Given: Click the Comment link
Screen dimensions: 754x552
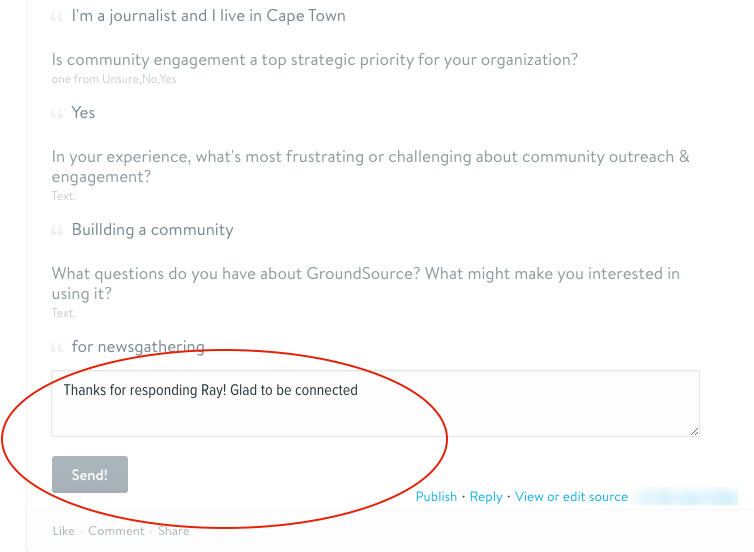Looking at the screenshot, I should click(116, 531).
